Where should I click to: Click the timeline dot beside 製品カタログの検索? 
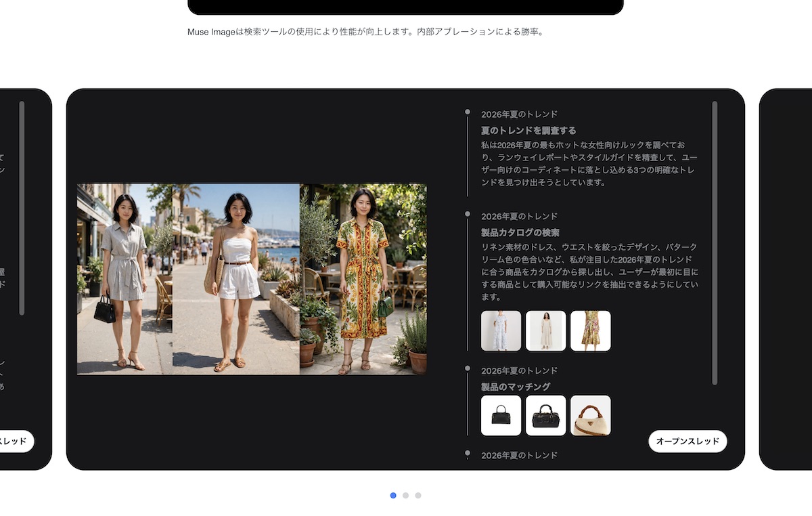click(467, 214)
